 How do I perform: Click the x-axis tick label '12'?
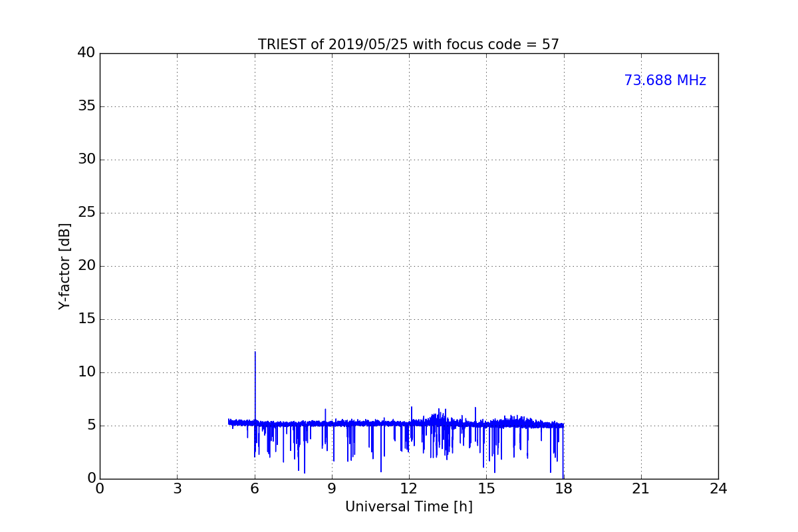(409, 489)
